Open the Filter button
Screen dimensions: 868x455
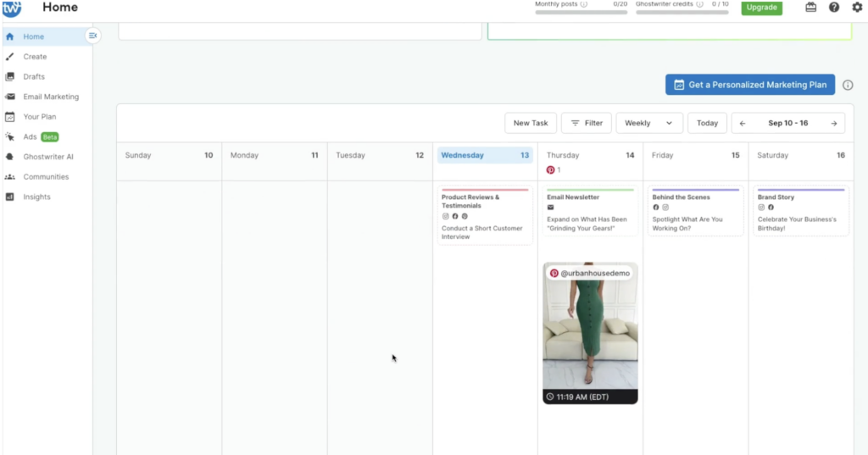tap(587, 123)
